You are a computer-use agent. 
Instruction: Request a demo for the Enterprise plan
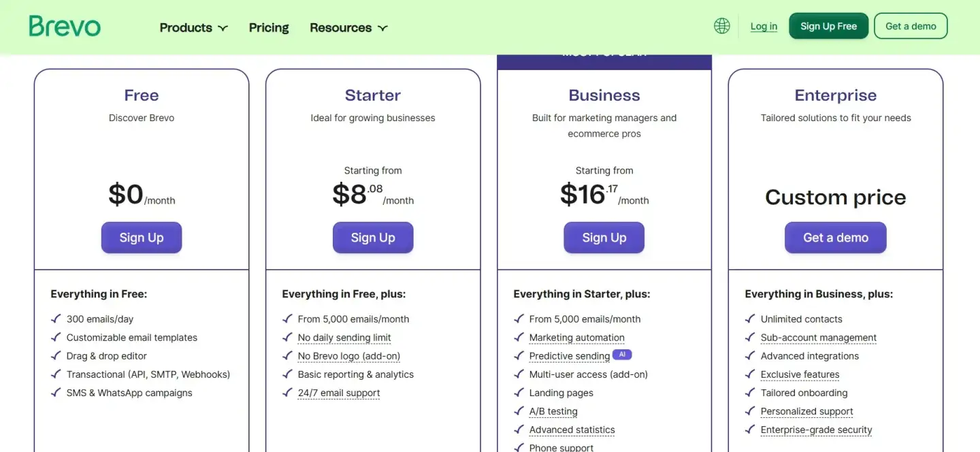[836, 238]
